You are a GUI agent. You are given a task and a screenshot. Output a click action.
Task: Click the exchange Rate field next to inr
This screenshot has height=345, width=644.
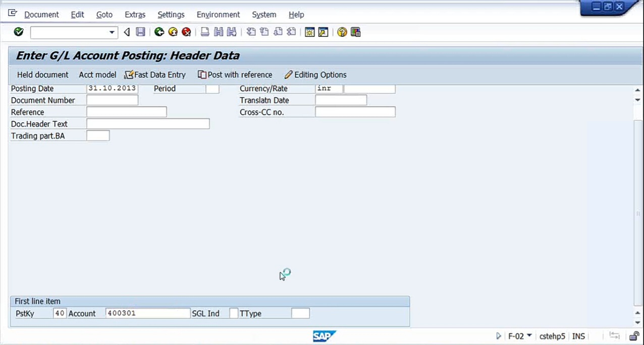pyautogui.click(x=369, y=88)
